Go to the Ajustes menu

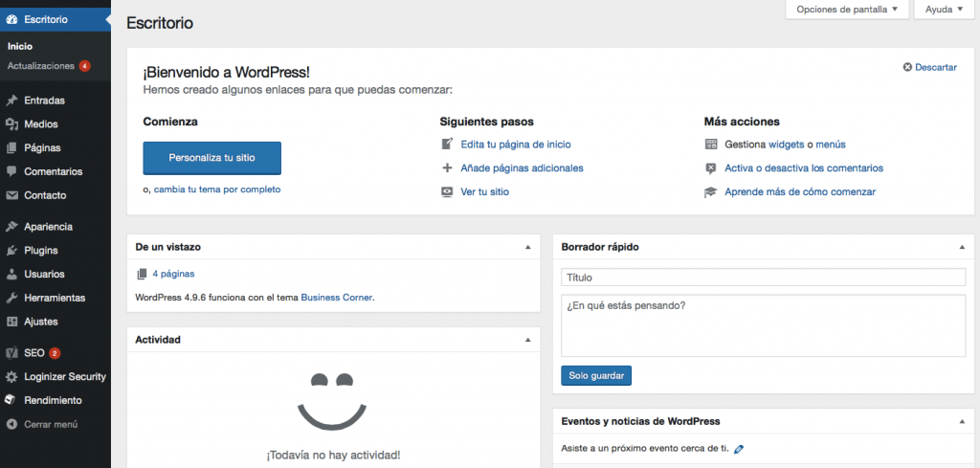(x=41, y=322)
